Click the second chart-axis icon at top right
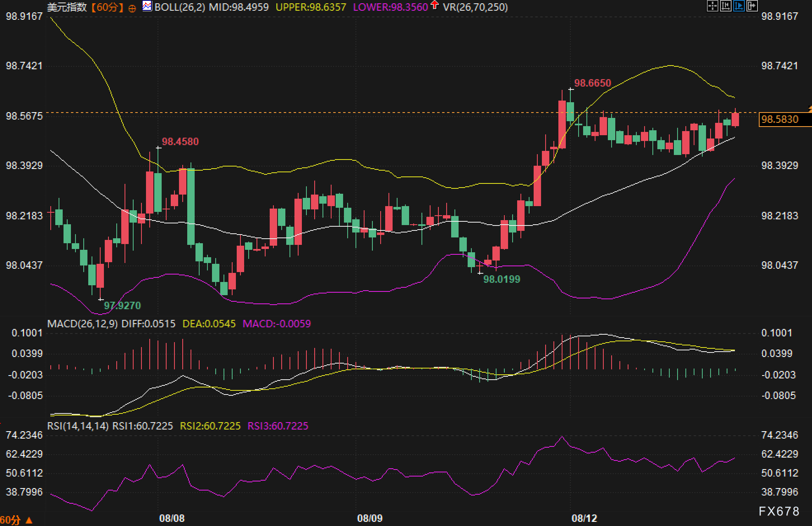The width and height of the screenshot is (812, 526). [726, 6]
